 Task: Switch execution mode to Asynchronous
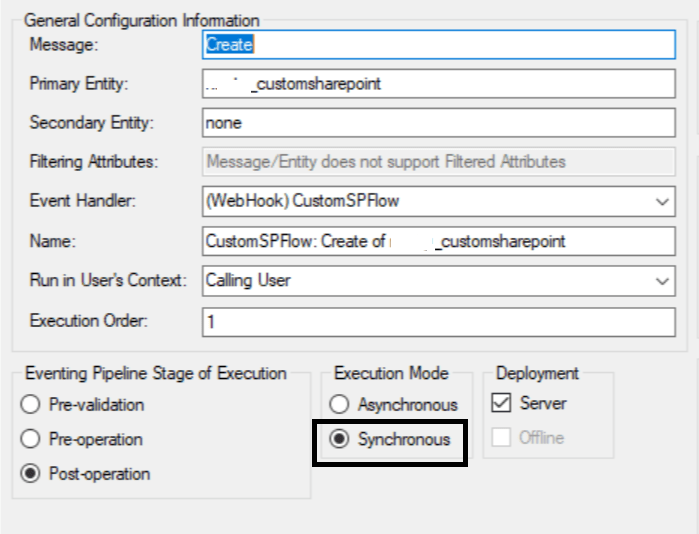coord(340,405)
